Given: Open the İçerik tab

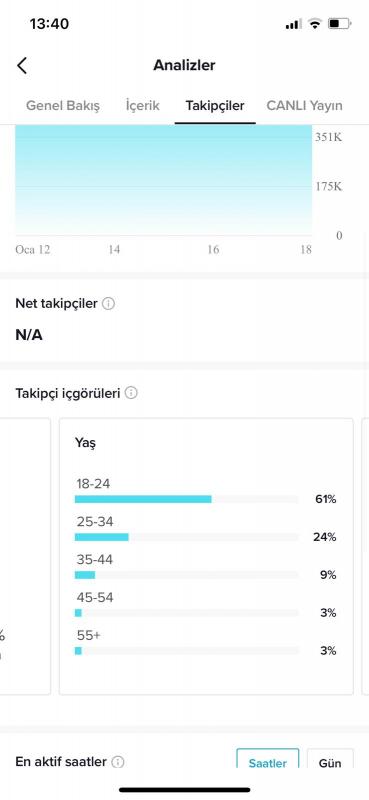Looking at the screenshot, I should pyautogui.click(x=142, y=106).
